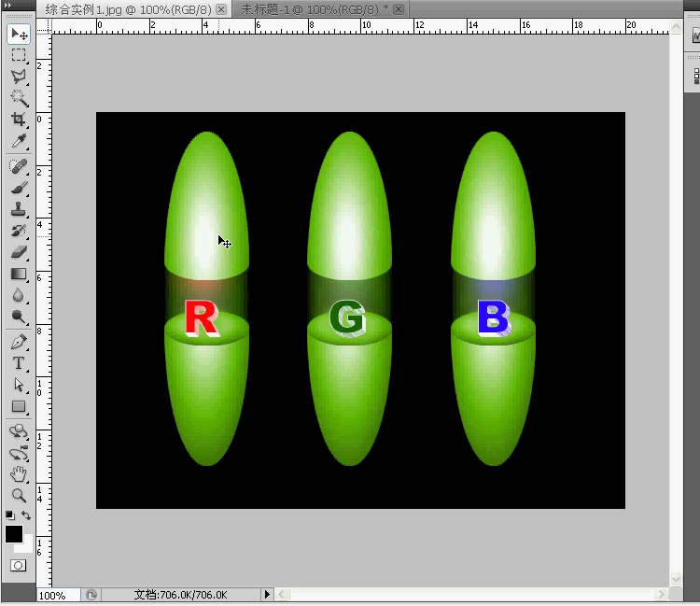Click horizontal scrollbar left arrow
The image size is (700, 606).
click(282, 595)
